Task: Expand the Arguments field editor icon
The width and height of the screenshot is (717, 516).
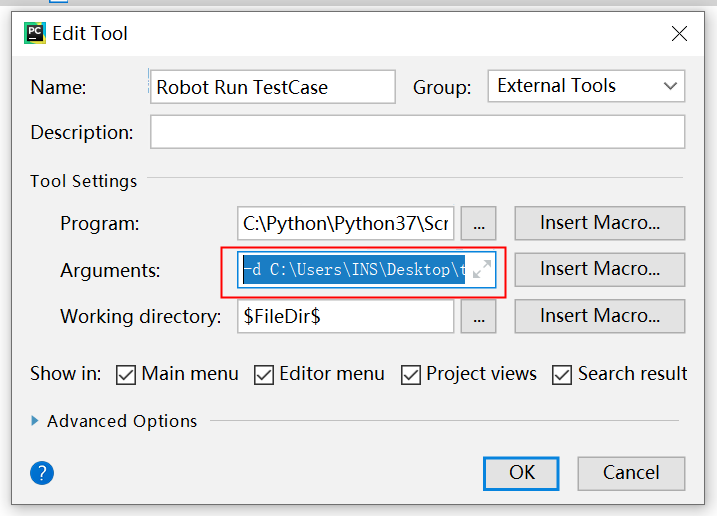Action: pos(482,269)
